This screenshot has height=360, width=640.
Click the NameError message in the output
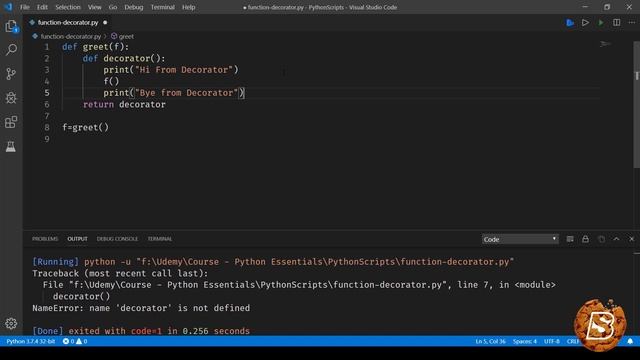(x=141, y=308)
